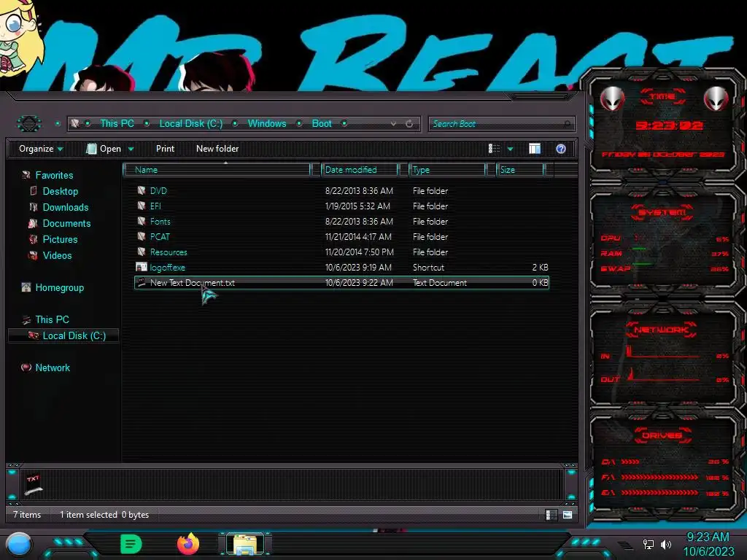Screen dimensions: 747x560
Task: Click the Homegroup sidebar icon
Action: click(26, 287)
